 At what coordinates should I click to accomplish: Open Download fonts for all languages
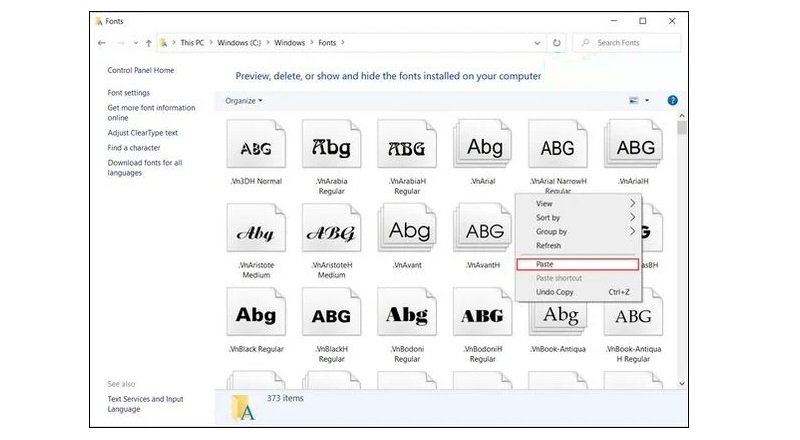pyautogui.click(x=145, y=167)
